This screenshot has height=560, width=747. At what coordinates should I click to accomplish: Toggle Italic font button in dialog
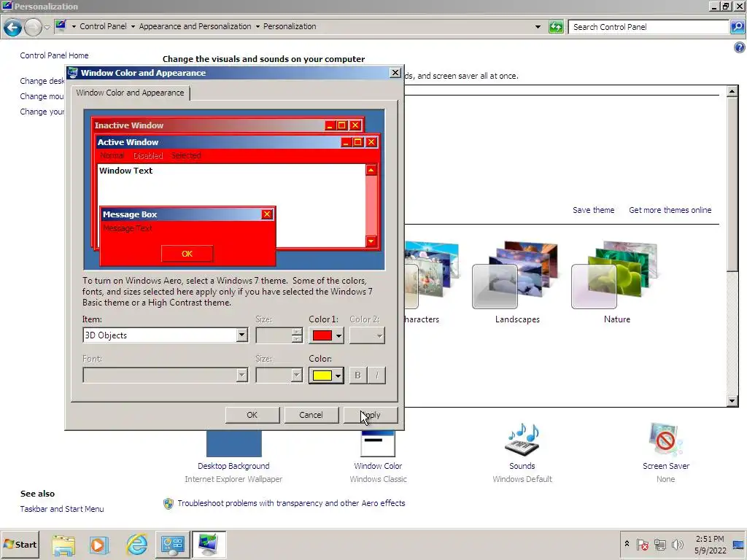[377, 376]
